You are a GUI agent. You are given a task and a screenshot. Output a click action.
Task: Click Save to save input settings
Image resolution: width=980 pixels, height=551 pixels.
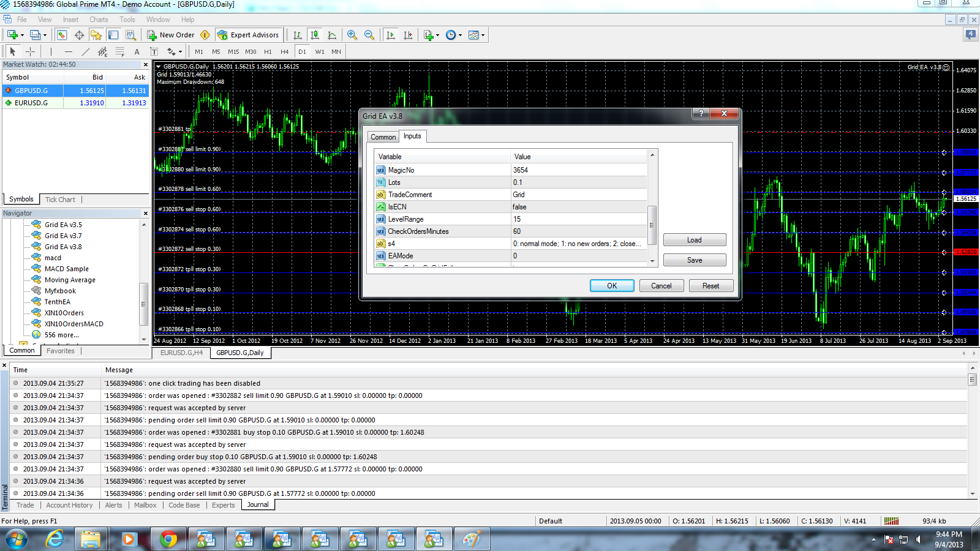[695, 260]
